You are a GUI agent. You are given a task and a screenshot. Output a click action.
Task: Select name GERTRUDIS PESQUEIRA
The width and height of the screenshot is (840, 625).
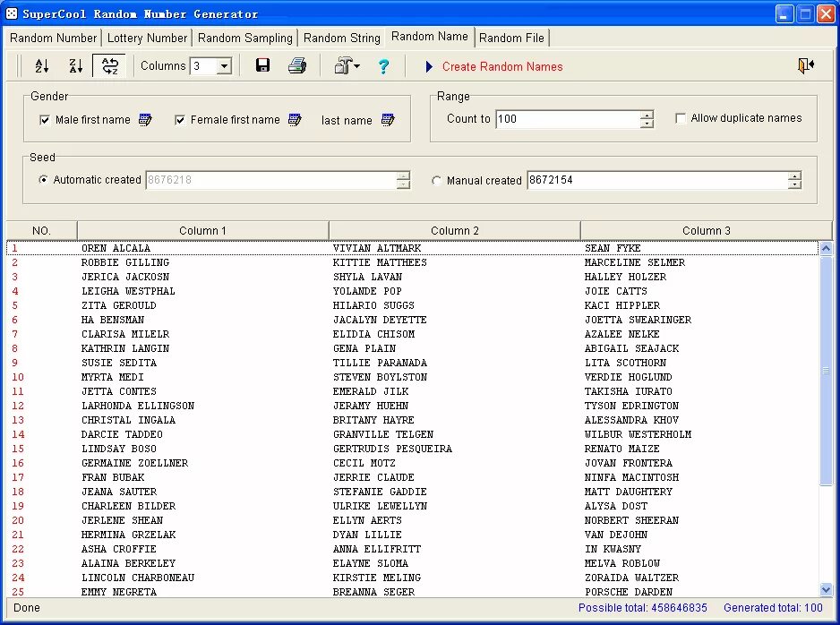[392, 449]
